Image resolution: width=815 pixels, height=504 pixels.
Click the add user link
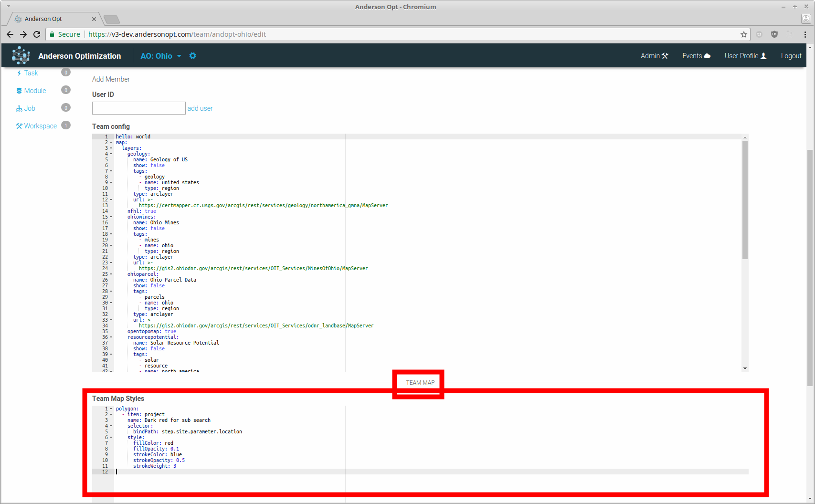200,108
